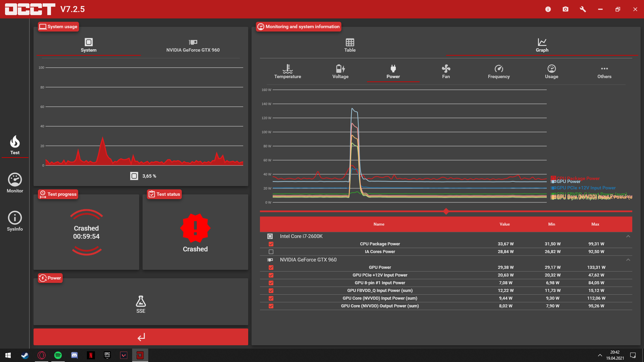Switch to the Table view tab
The image size is (644, 362).
click(350, 45)
